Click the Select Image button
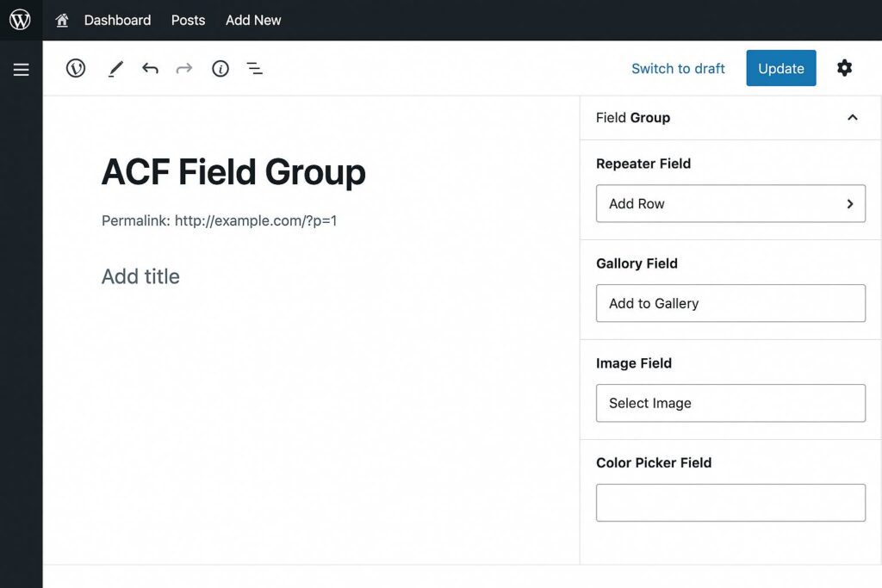This screenshot has height=588, width=882. tap(730, 404)
